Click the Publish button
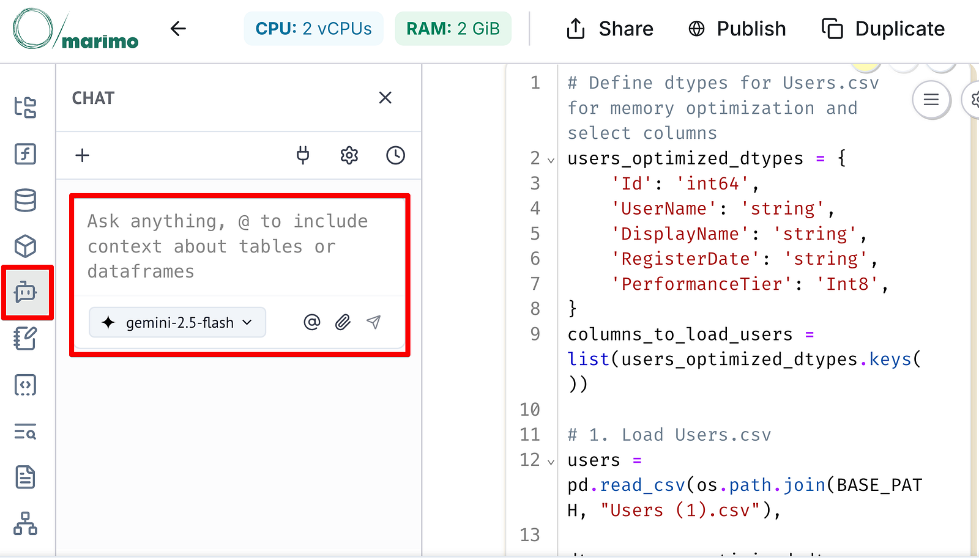 click(x=737, y=29)
